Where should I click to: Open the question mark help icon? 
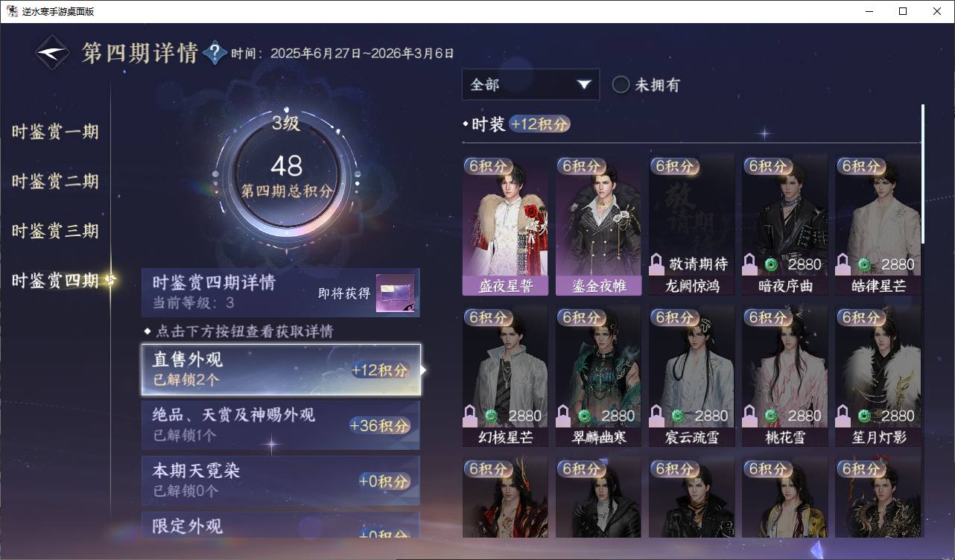point(215,53)
